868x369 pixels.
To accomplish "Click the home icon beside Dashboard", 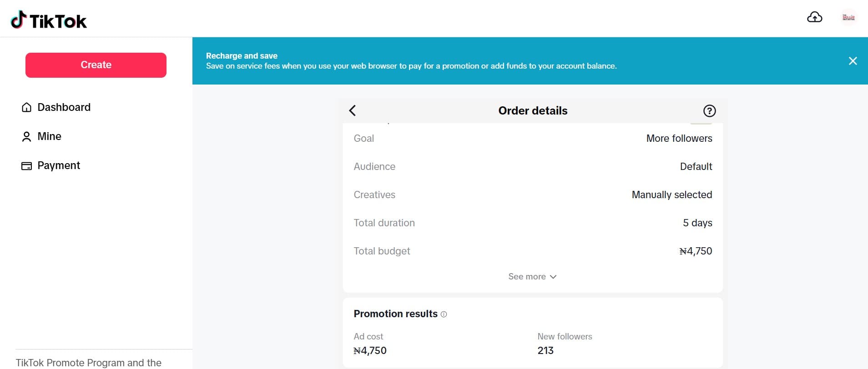I will point(26,107).
